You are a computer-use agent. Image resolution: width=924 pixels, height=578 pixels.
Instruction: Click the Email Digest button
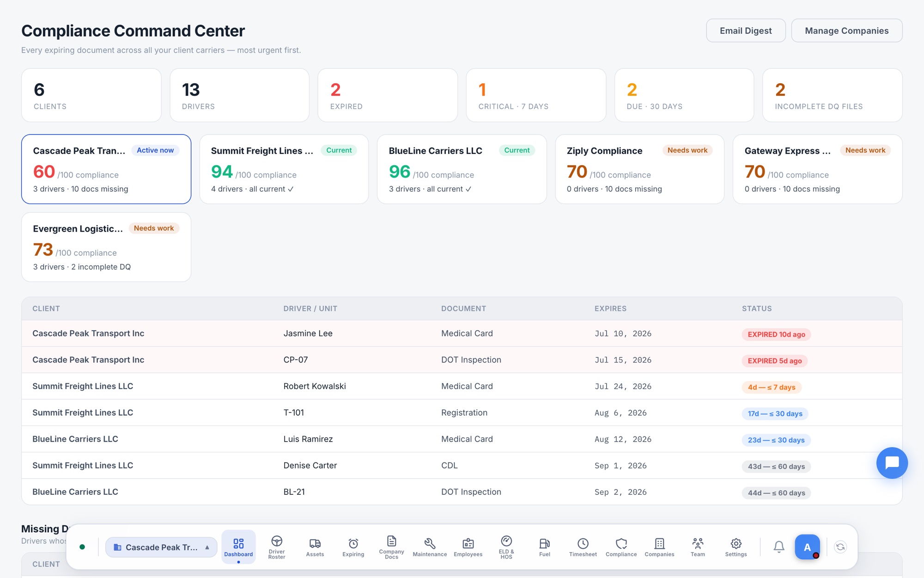coord(746,31)
